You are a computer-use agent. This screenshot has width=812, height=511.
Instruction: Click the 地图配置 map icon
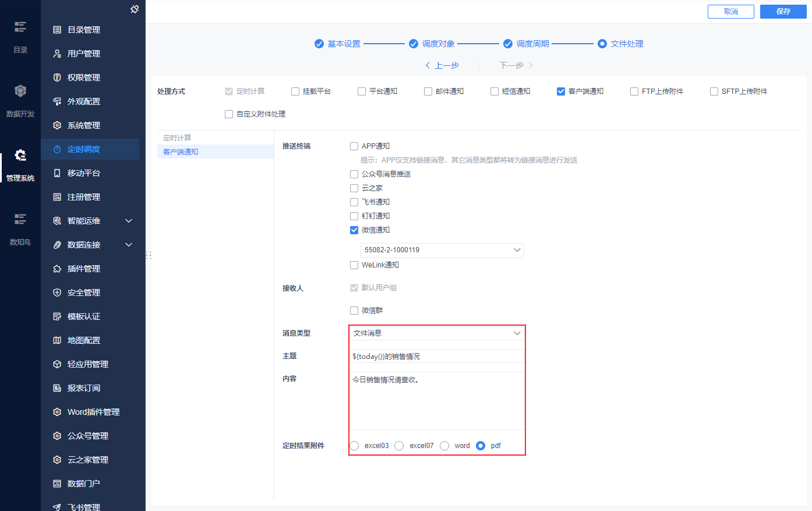click(57, 340)
